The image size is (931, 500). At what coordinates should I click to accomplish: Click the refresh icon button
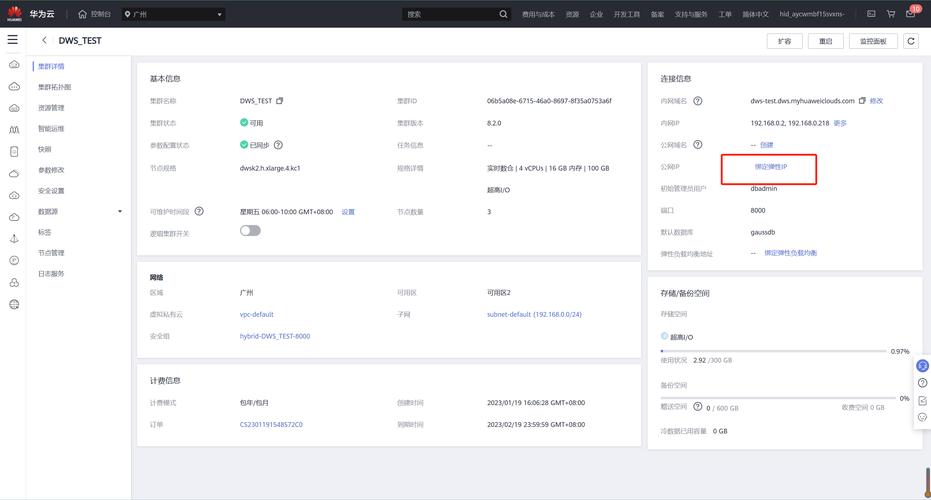[x=911, y=41]
